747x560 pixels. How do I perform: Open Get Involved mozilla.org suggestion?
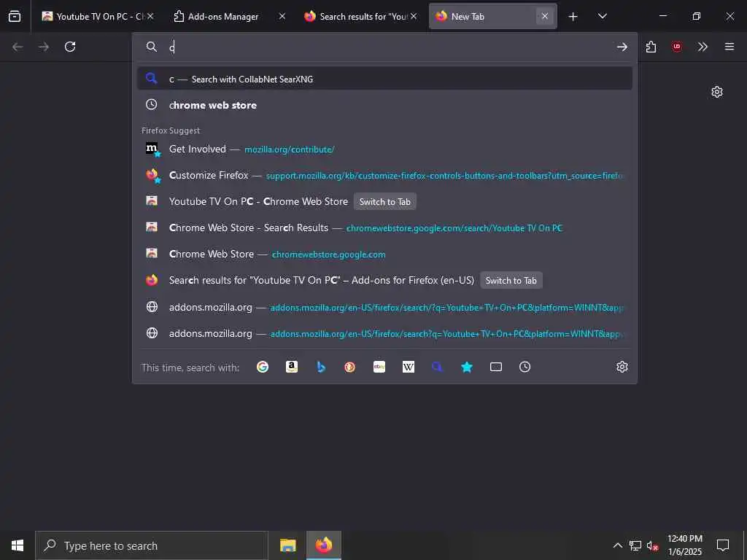coord(384,149)
